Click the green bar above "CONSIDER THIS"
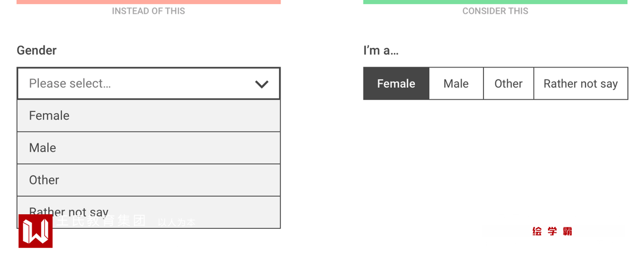 495,2
